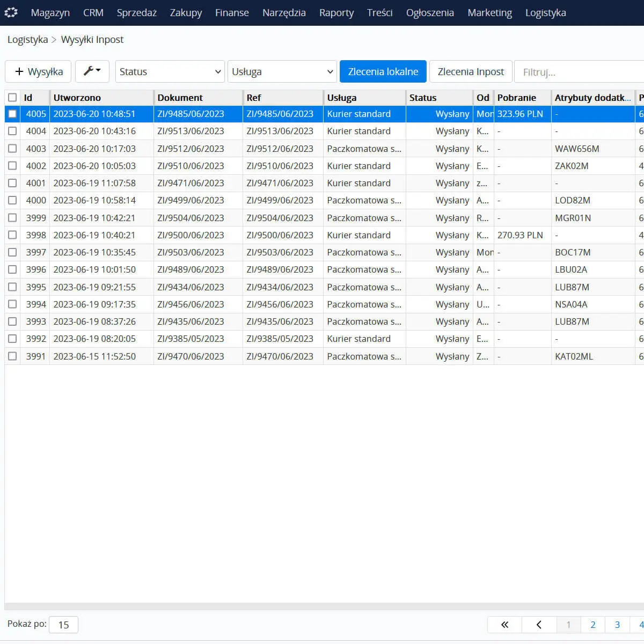
Task: Check the box for shipment 3996
Action: 12,269
